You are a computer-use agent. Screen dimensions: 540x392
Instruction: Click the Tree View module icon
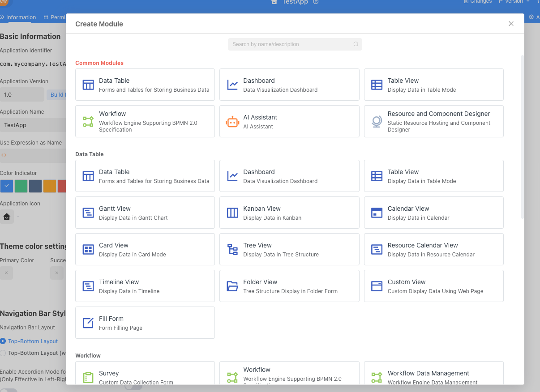(232, 250)
